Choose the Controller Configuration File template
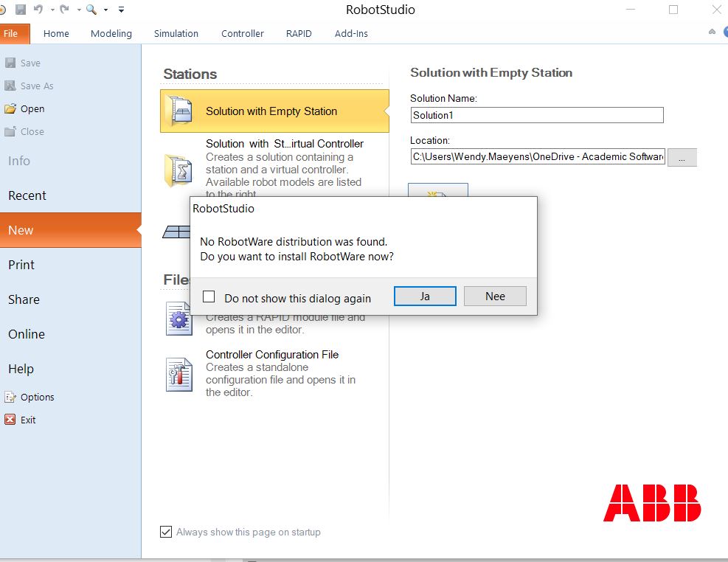This screenshot has height=562, width=728. point(274,373)
